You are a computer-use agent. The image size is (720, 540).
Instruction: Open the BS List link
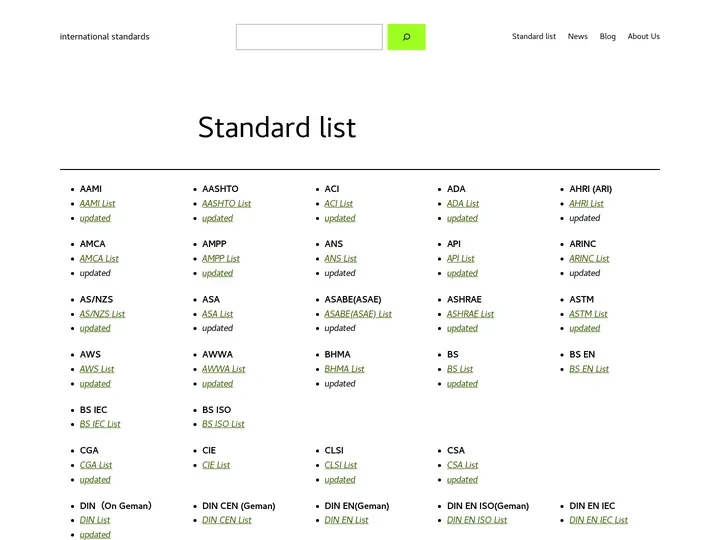[460, 369]
